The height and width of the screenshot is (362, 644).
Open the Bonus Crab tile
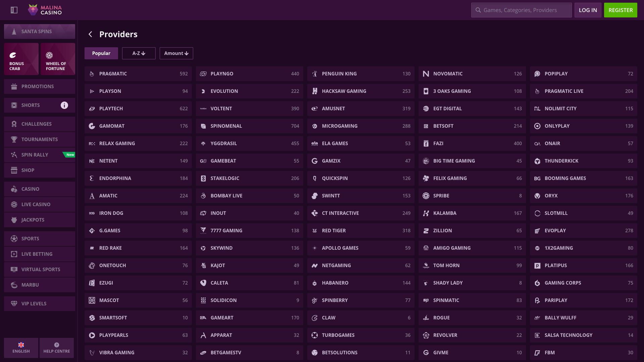pos(21,59)
